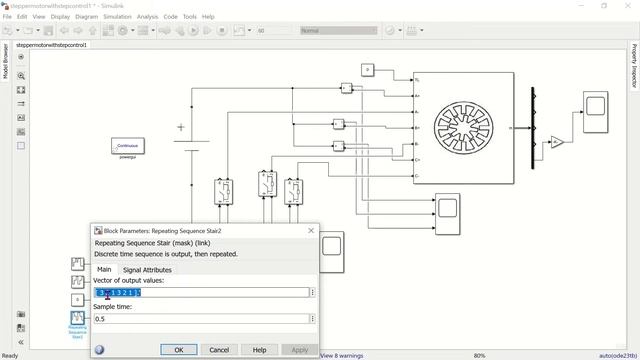Open options for Vector of output values
This screenshot has height=360, width=640.
coord(313,292)
